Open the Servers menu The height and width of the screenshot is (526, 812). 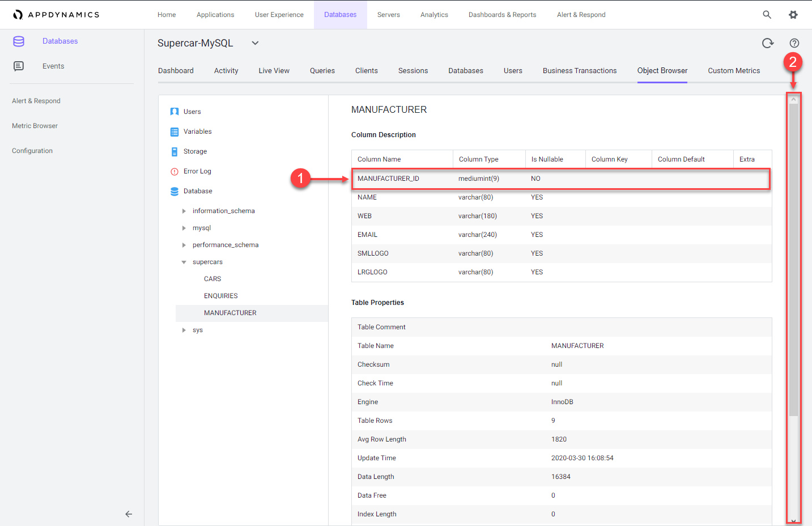pos(389,15)
